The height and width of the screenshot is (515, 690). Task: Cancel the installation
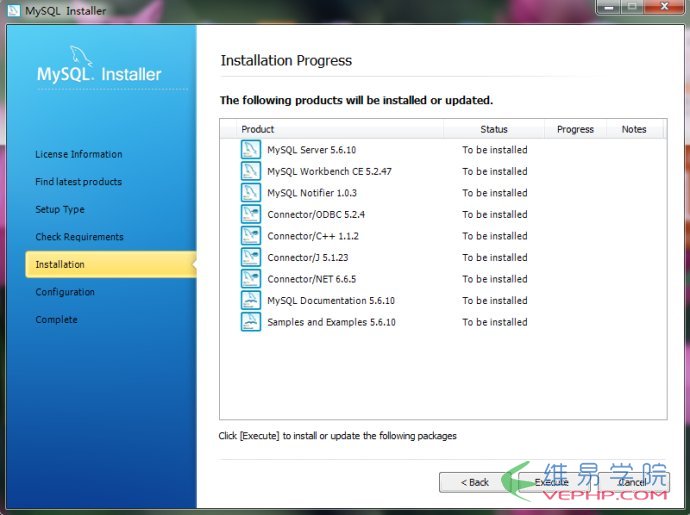[x=633, y=482]
